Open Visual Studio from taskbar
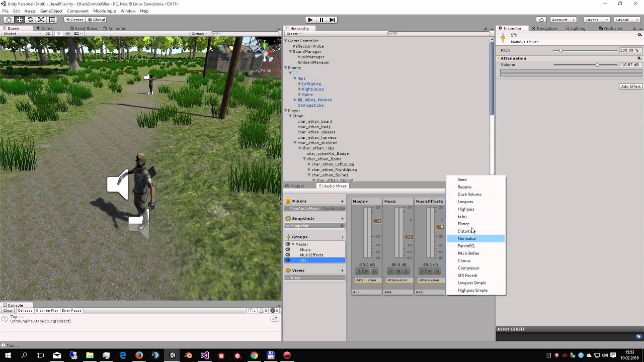 [x=205, y=355]
